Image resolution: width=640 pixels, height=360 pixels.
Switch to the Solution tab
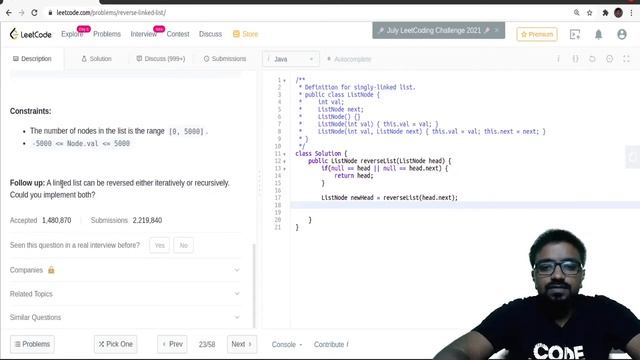(x=96, y=59)
